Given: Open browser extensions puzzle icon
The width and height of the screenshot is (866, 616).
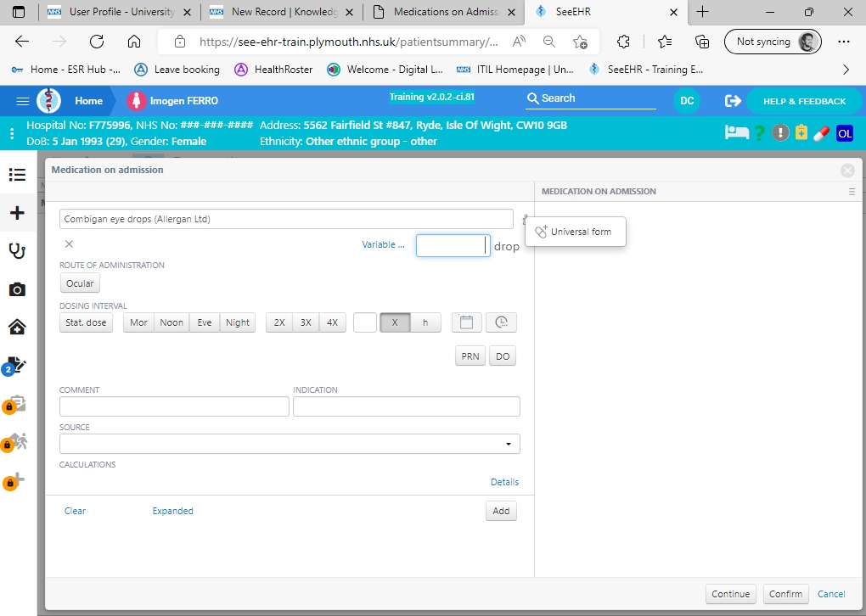Looking at the screenshot, I should click(x=623, y=42).
